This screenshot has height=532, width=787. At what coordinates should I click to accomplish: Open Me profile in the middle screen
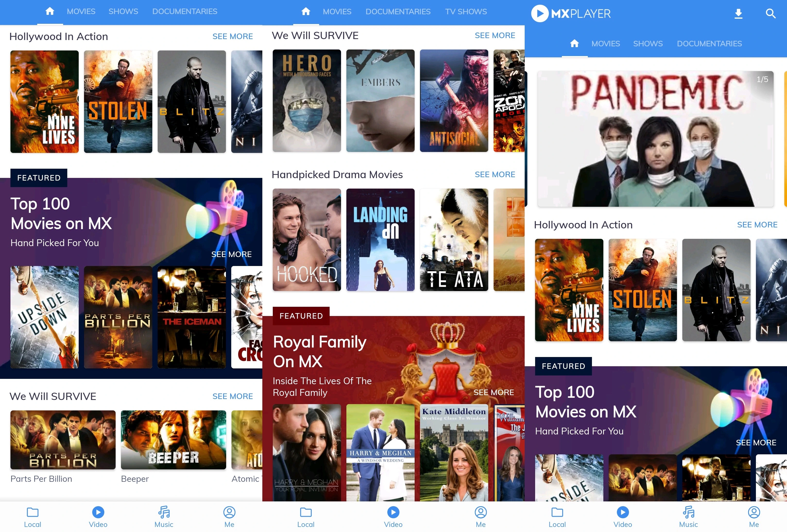[480, 517]
